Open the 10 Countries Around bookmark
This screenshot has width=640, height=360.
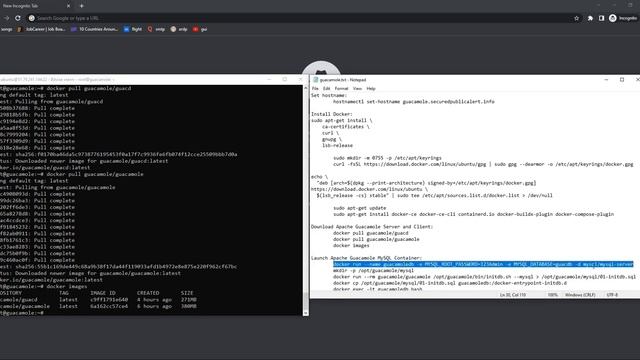click(x=94, y=29)
